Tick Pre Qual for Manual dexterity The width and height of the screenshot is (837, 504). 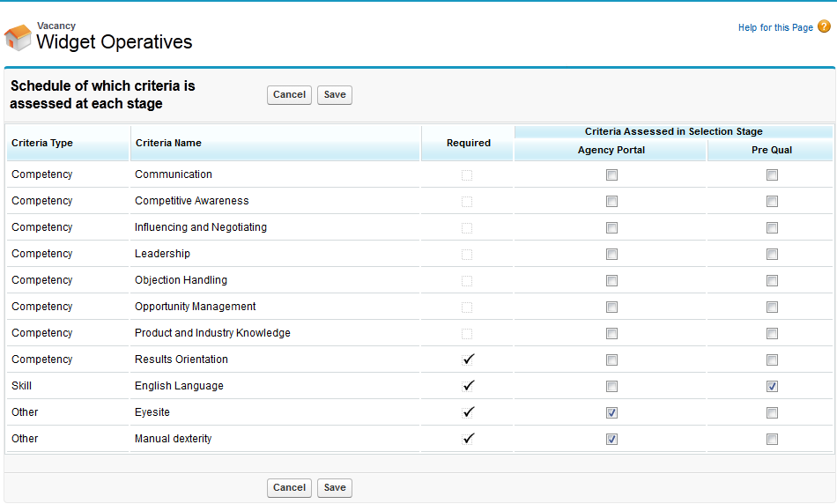tap(772, 439)
